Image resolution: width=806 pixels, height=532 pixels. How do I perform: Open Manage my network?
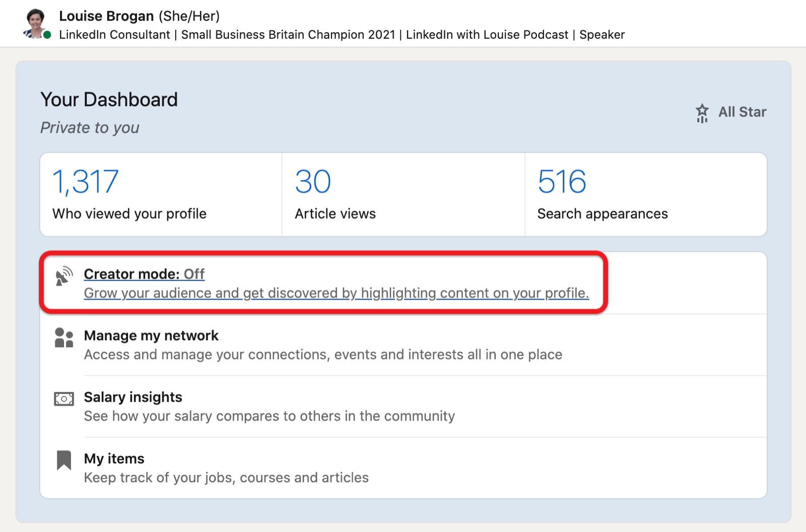[151, 336]
